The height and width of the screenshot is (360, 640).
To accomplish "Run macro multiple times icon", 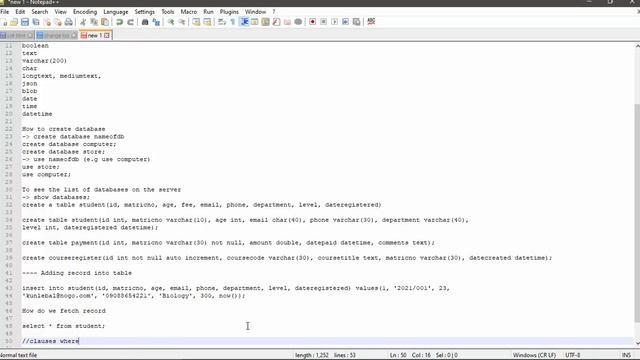I will (x=346, y=22).
